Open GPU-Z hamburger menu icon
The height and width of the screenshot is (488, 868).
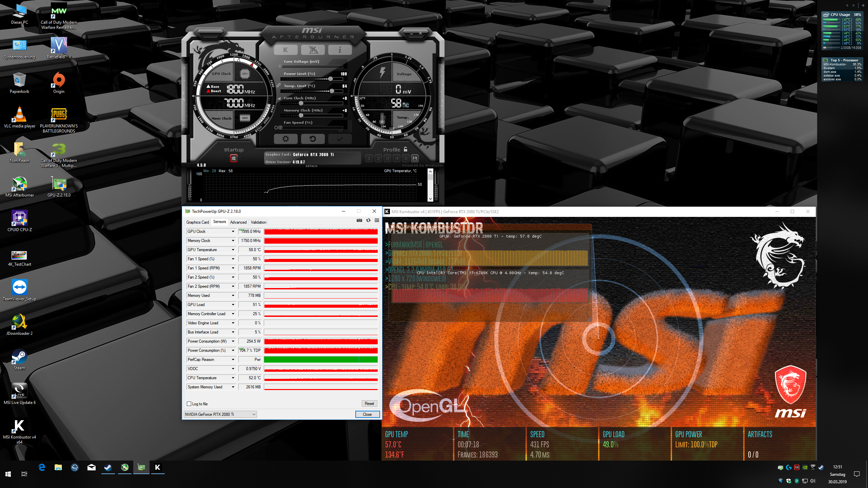377,221
